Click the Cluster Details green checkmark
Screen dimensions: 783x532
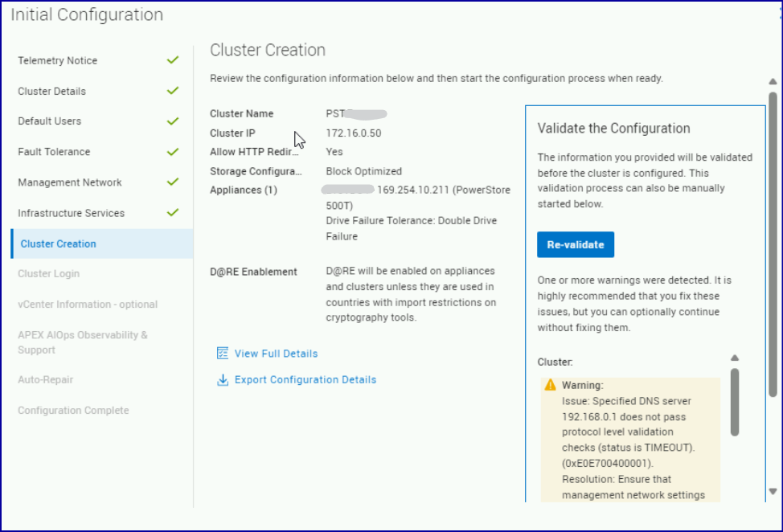click(172, 91)
